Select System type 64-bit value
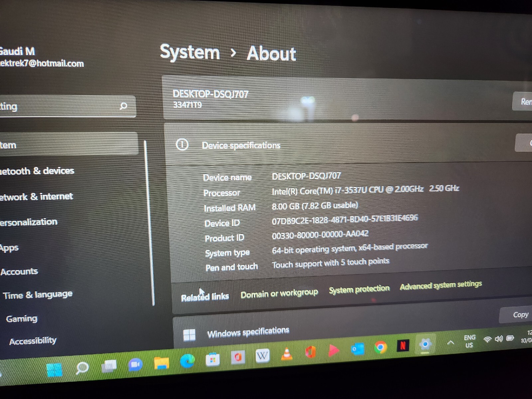The height and width of the screenshot is (399, 532). [x=350, y=248]
